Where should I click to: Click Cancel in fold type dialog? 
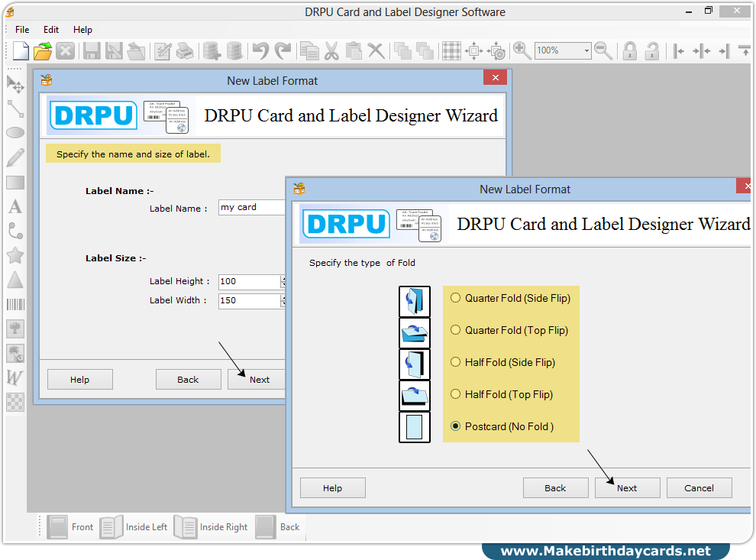[x=699, y=488]
